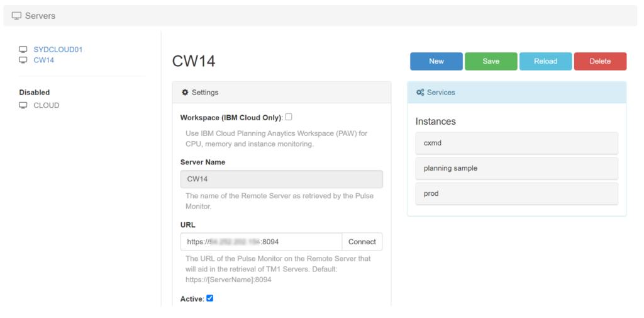The height and width of the screenshot is (318, 644).
Task: Click the monitor icon beside SYDCLOUD01
Action: 23,49
